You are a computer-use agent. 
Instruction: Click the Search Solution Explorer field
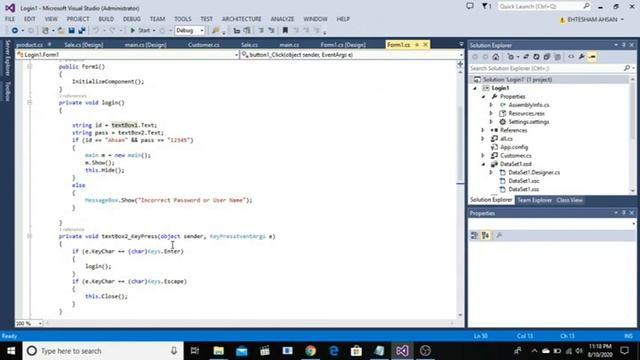[x=547, y=69]
